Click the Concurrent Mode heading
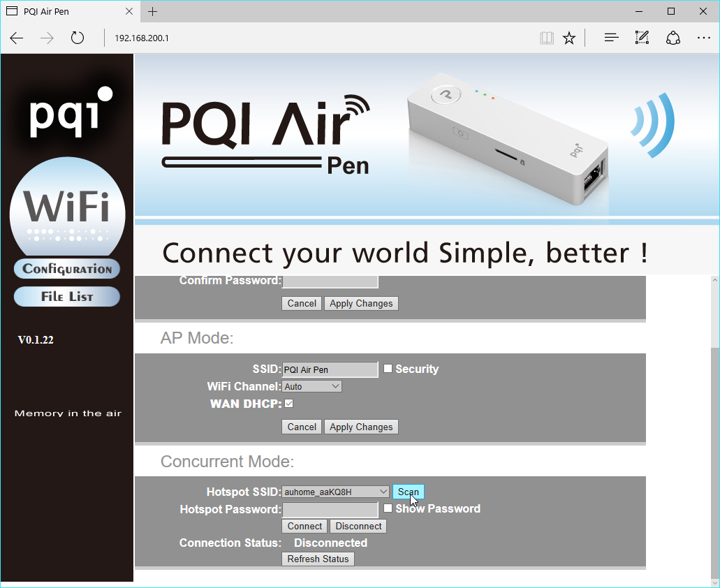720x588 pixels. click(x=227, y=462)
